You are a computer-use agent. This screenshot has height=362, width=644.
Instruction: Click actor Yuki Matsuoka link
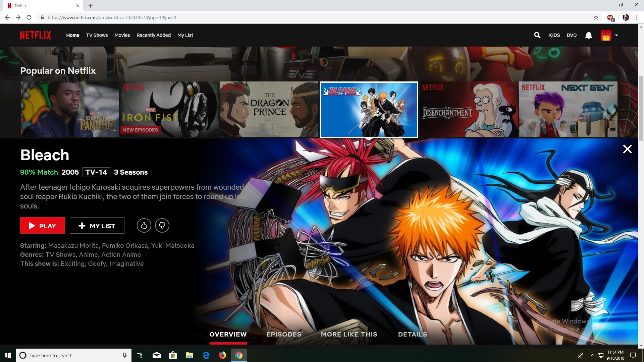coord(173,246)
